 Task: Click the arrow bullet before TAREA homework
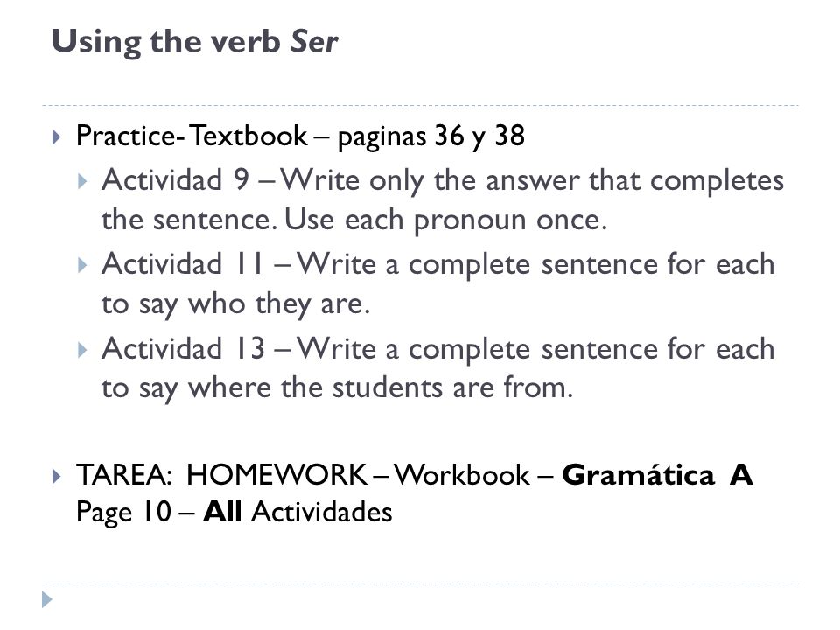pos(57,476)
